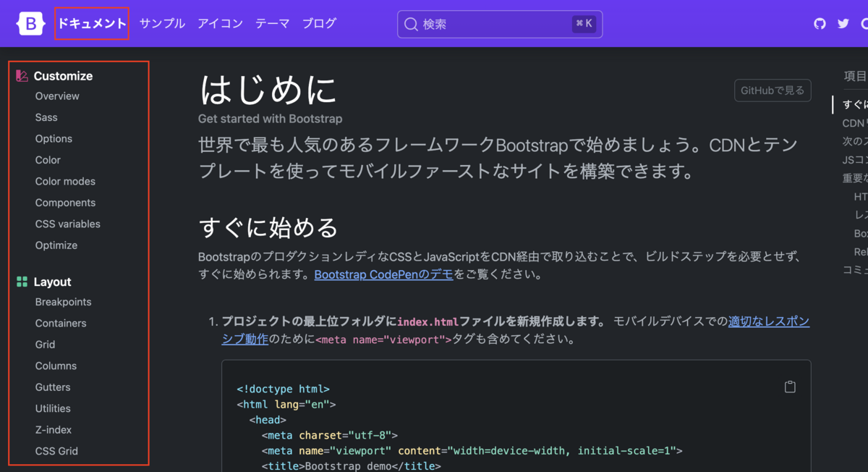
Task: Click the ⌘K shortcut badge
Action: tap(584, 24)
